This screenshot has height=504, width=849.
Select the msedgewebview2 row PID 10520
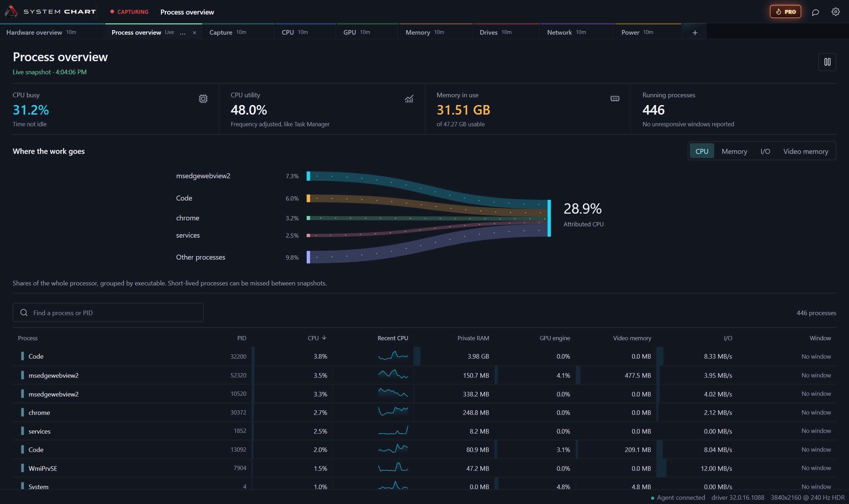[x=424, y=394]
